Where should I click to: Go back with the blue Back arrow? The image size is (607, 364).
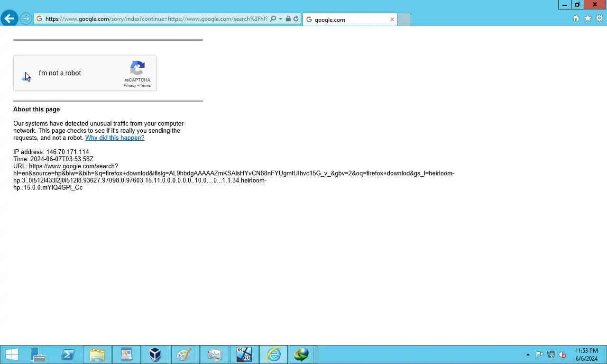9,18
